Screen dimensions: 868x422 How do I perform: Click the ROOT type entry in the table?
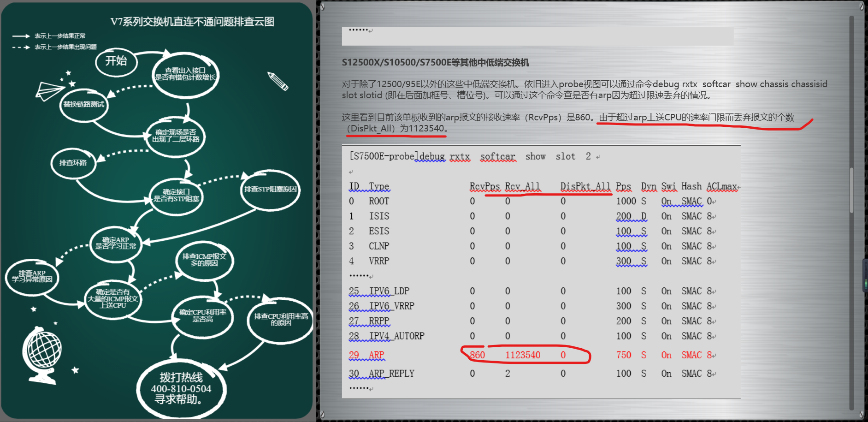tap(379, 202)
